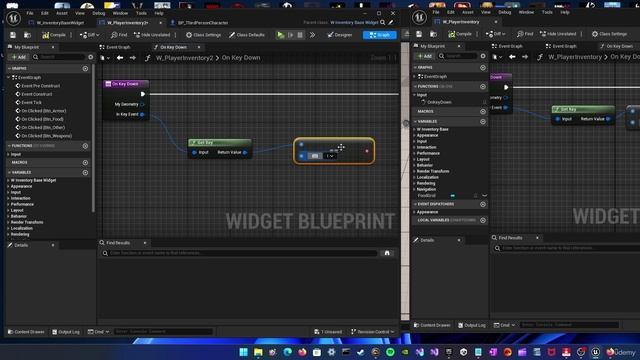Click the Stop simulation button

point(300,35)
